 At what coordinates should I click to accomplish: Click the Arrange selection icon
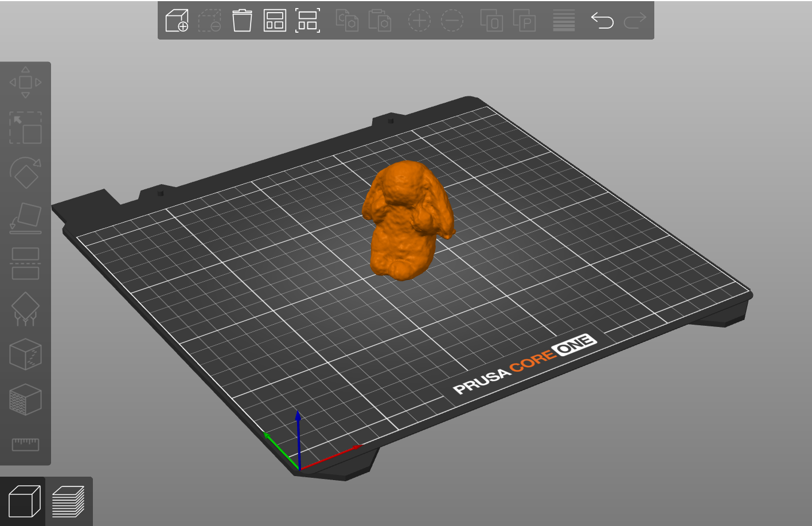coord(307,21)
